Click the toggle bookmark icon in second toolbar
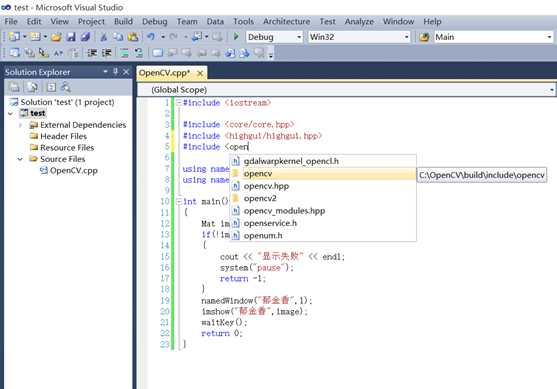 [x=157, y=53]
